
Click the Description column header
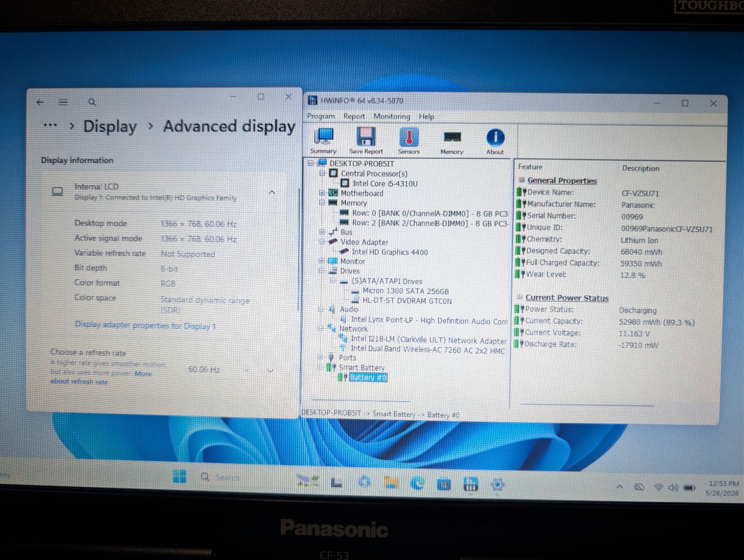coord(640,168)
